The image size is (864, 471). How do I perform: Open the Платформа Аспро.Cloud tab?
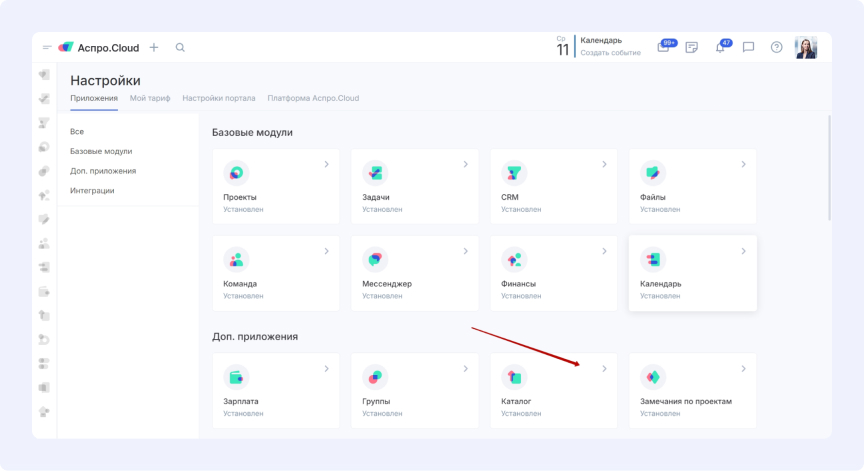[313, 98]
